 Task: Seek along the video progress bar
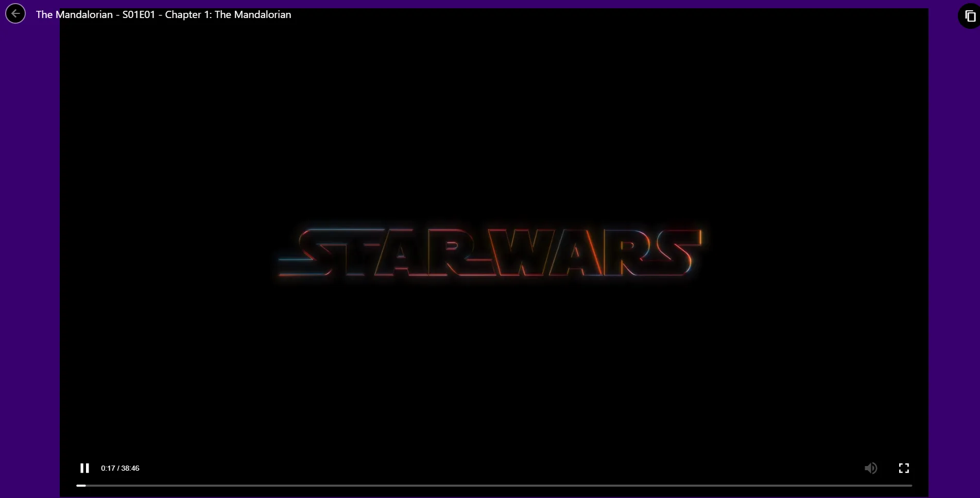coord(494,485)
